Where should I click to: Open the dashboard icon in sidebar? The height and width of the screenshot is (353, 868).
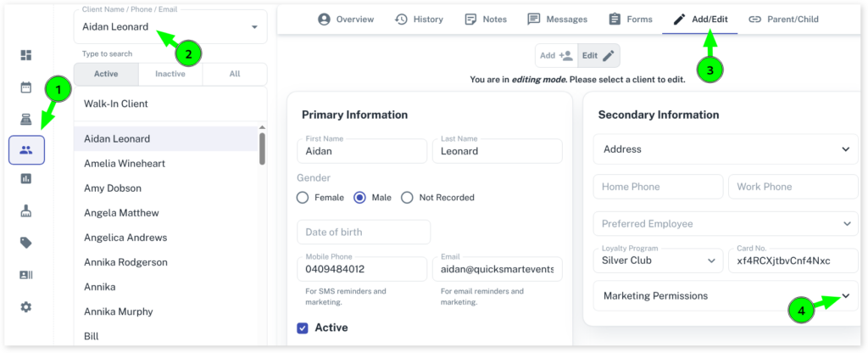(x=26, y=55)
